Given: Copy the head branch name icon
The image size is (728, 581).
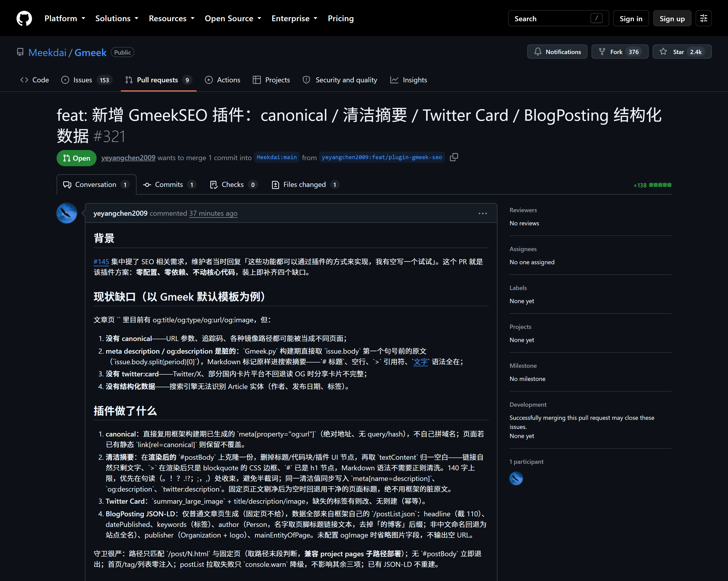Looking at the screenshot, I should 454,157.
